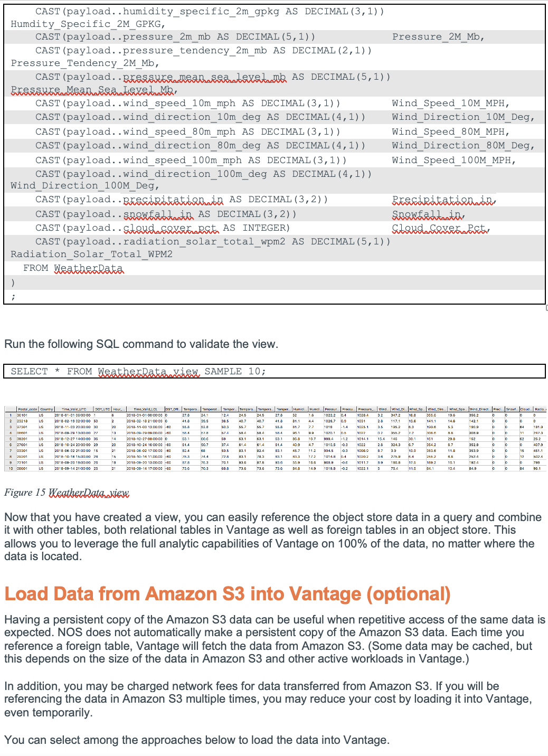Screen dimensions: 548x756
Task: Click the flagged Snowfall_in column alias
Action: [x=428, y=214]
